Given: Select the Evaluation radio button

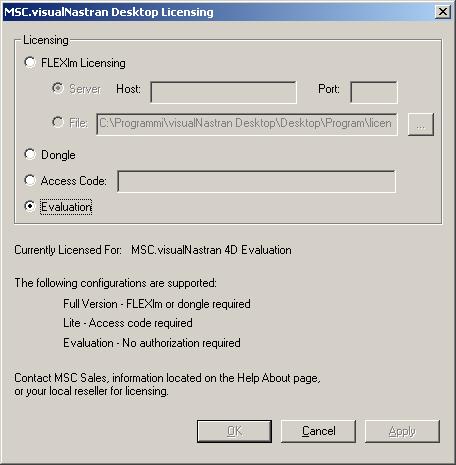Looking at the screenshot, I should pos(30,206).
